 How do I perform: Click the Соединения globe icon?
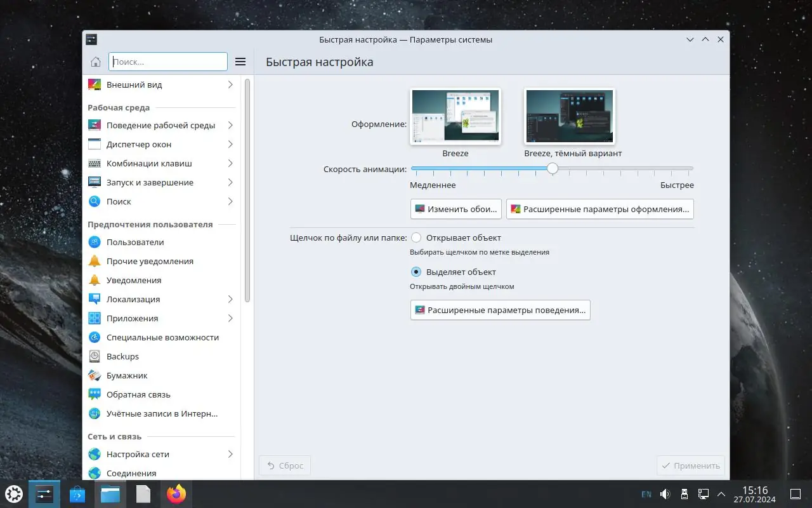(95, 473)
